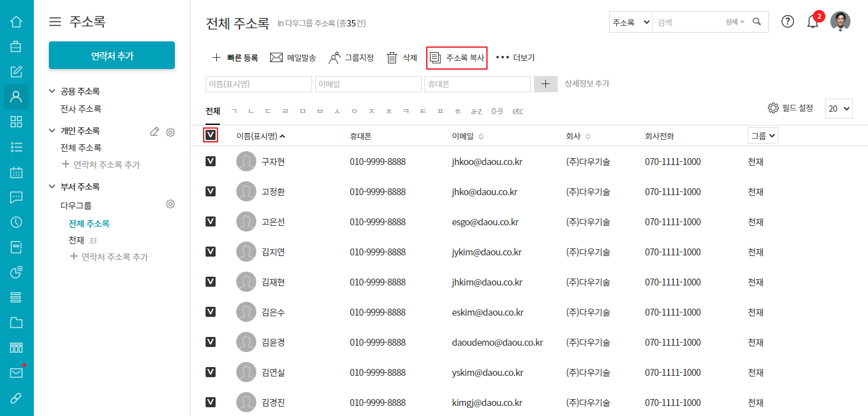Viewport: 868px width, 416px height.
Task: Click the 이메일 quick-add input field
Action: [368, 84]
